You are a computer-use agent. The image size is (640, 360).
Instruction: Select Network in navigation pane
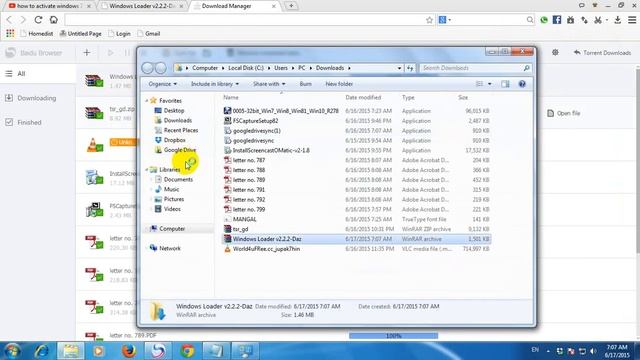(165, 248)
